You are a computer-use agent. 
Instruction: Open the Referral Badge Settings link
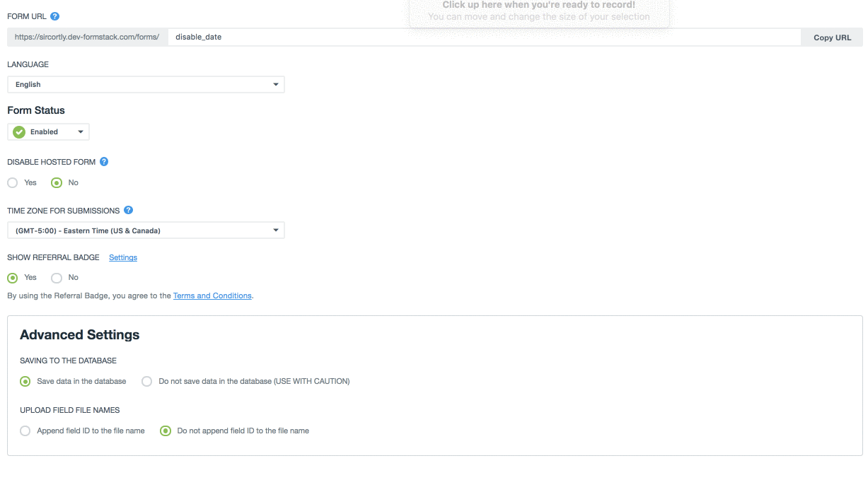[x=122, y=257]
